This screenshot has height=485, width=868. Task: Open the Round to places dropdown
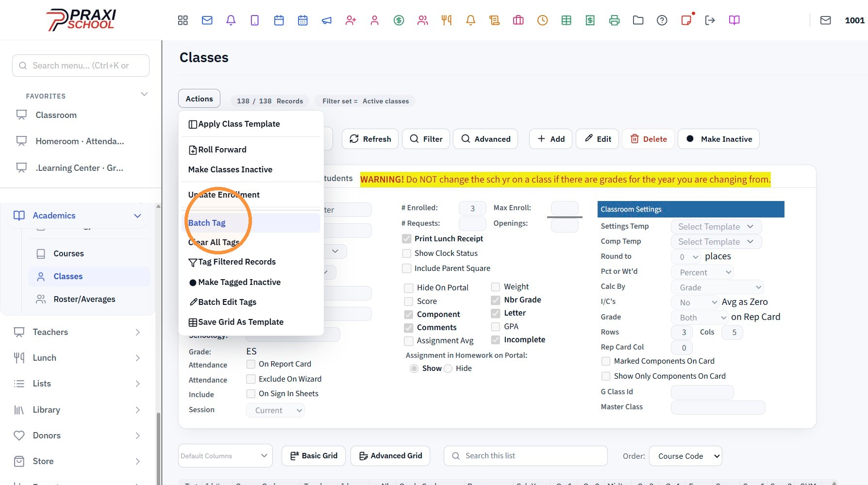686,257
